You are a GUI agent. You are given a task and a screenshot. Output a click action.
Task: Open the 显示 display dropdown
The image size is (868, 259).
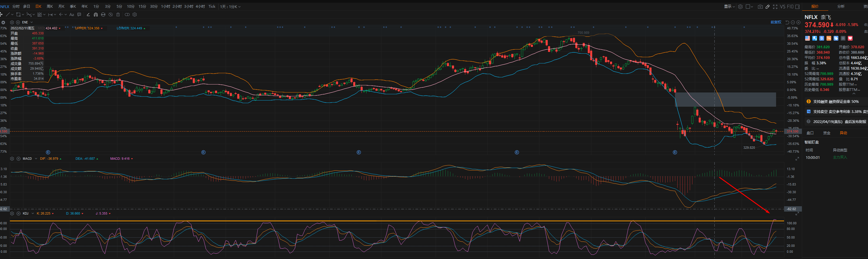click(730, 7)
